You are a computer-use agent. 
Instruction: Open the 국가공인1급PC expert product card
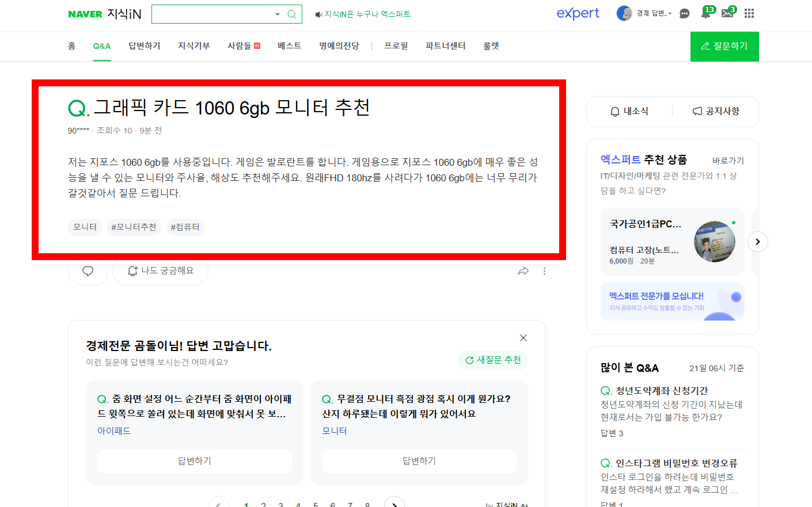[673, 242]
